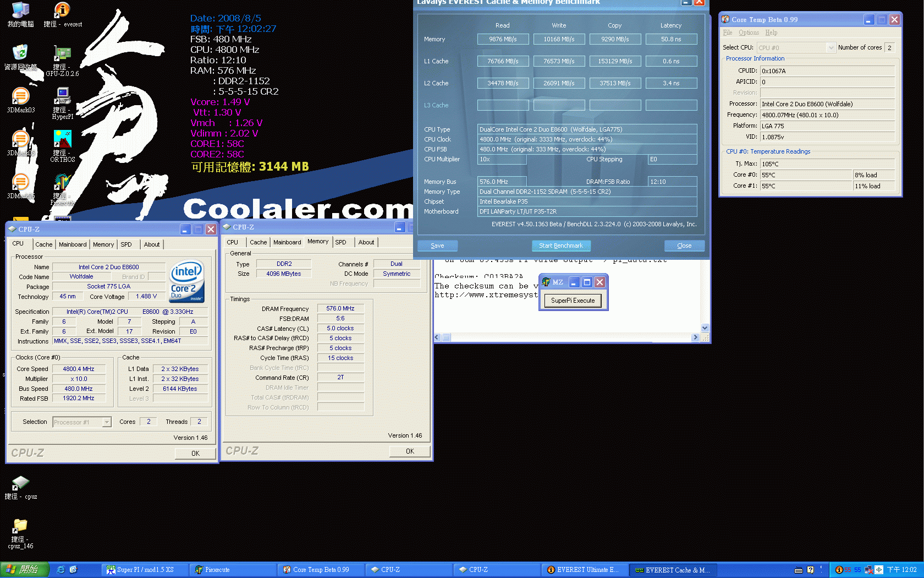Click the SuperPi Execute button
This screenshot has width=924, height=578.
tap(573, 301)
